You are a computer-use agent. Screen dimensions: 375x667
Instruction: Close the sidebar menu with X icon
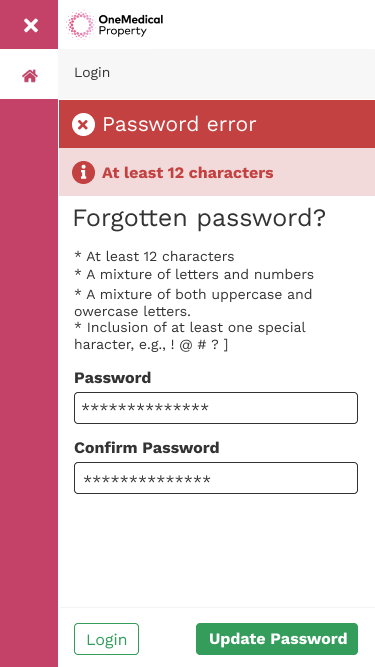pyautogui.click(x=31, y=26)
